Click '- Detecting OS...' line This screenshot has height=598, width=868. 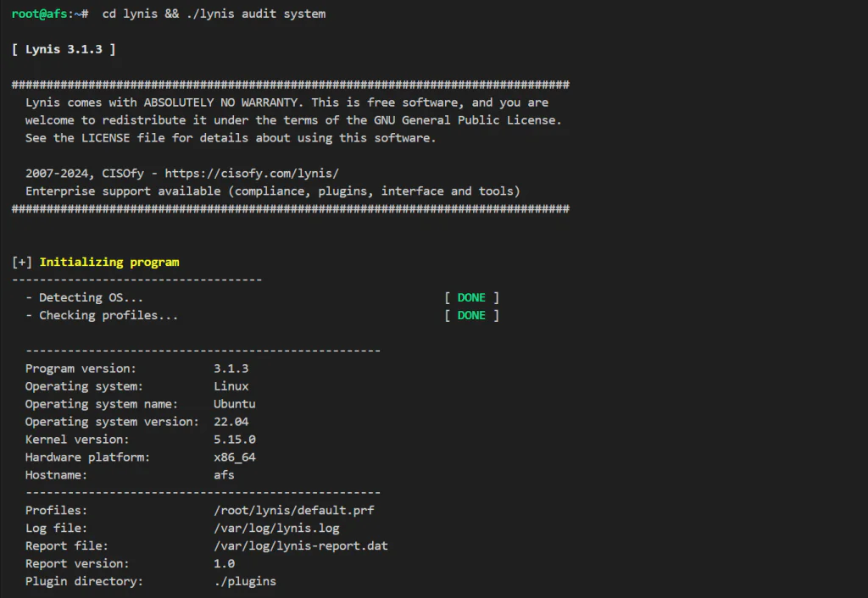[84, 297]
